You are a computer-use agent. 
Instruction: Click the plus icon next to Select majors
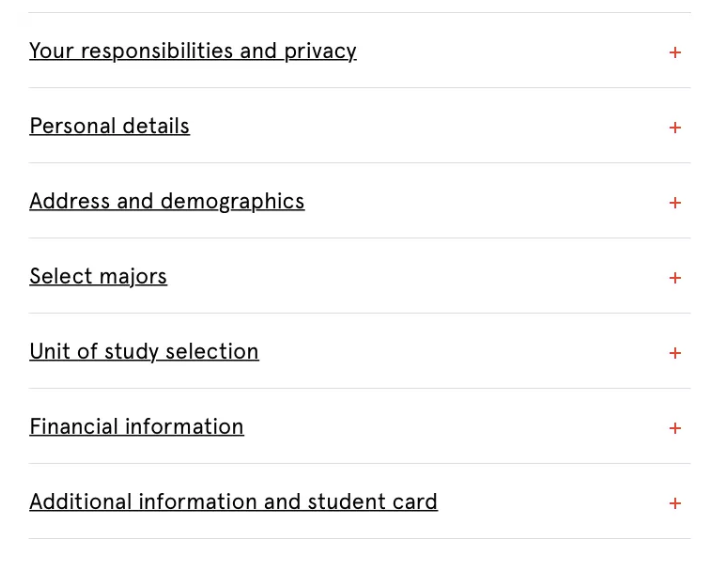(675, 277)
